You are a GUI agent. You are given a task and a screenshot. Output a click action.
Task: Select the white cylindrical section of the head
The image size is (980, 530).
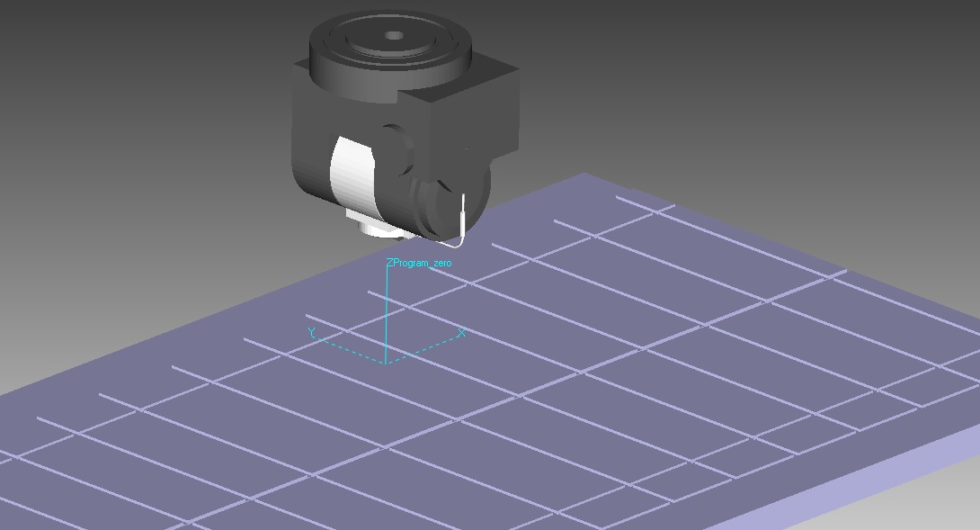(351, 180)
